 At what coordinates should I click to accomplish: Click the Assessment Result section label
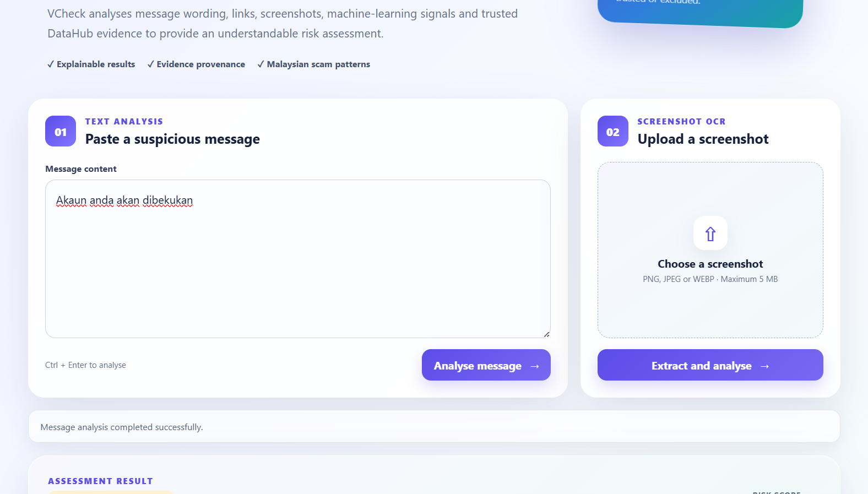(x=100, y=481)
